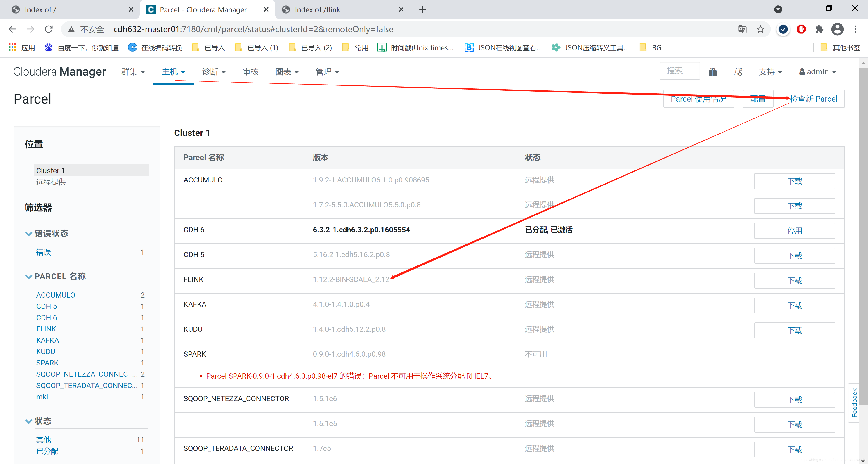This screenshot has width=868, height=464.
Task: Open the 已导入 (1) bookmarks folder
Action: coord(256,47)
